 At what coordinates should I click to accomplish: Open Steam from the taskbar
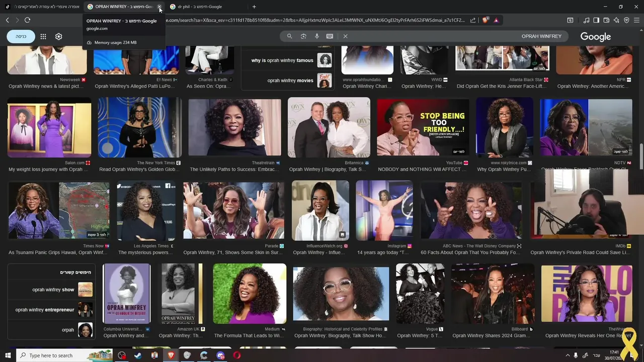pos(138,355)
